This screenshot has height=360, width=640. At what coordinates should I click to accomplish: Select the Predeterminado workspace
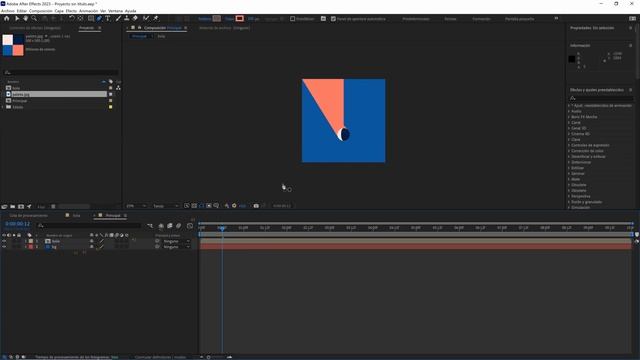416,19
